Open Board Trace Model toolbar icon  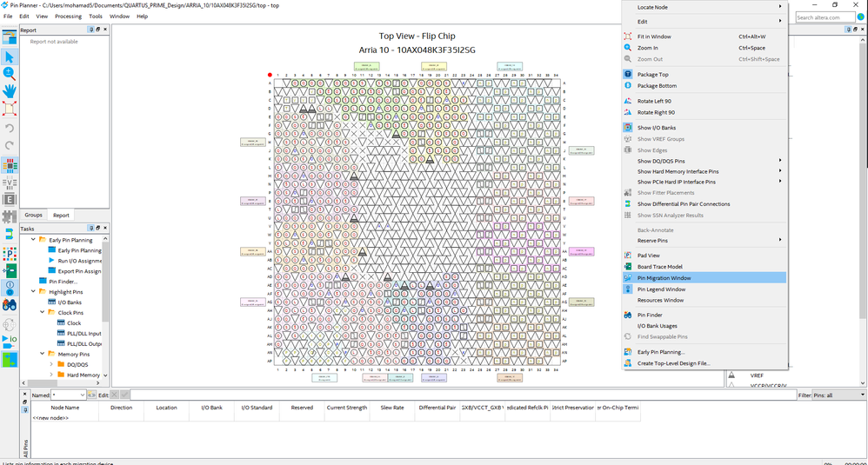10,271
